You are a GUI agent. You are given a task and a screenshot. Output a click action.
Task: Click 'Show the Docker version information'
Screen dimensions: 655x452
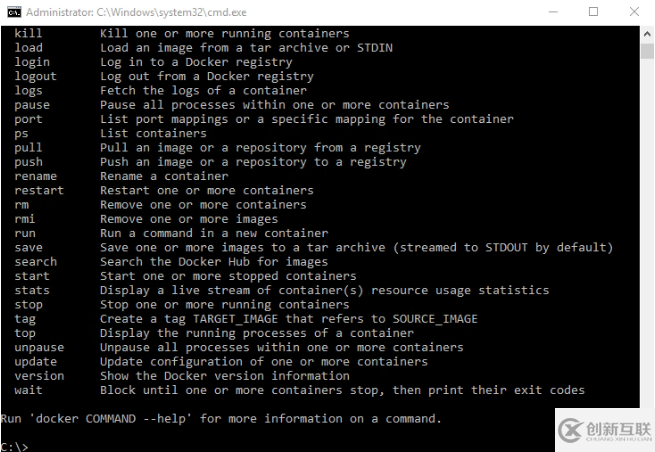click(225, 376)
